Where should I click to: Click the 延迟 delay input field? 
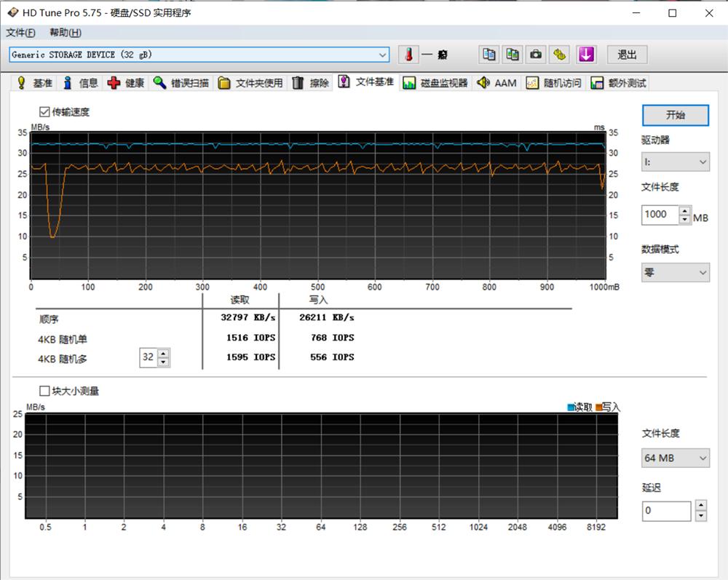coord(666,511)
